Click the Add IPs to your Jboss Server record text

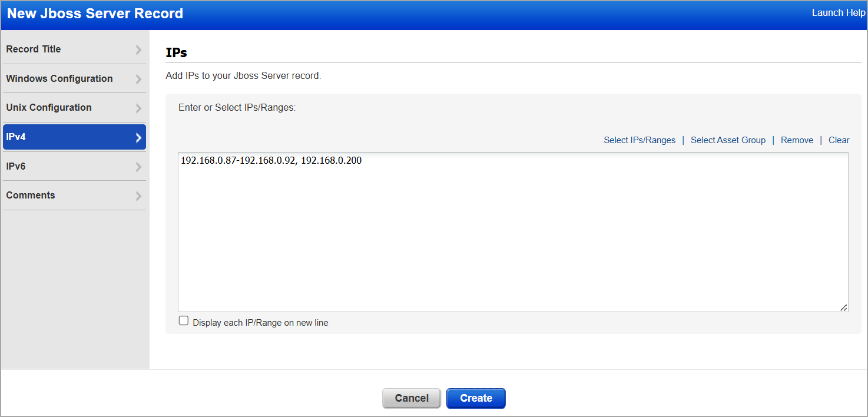244,76
